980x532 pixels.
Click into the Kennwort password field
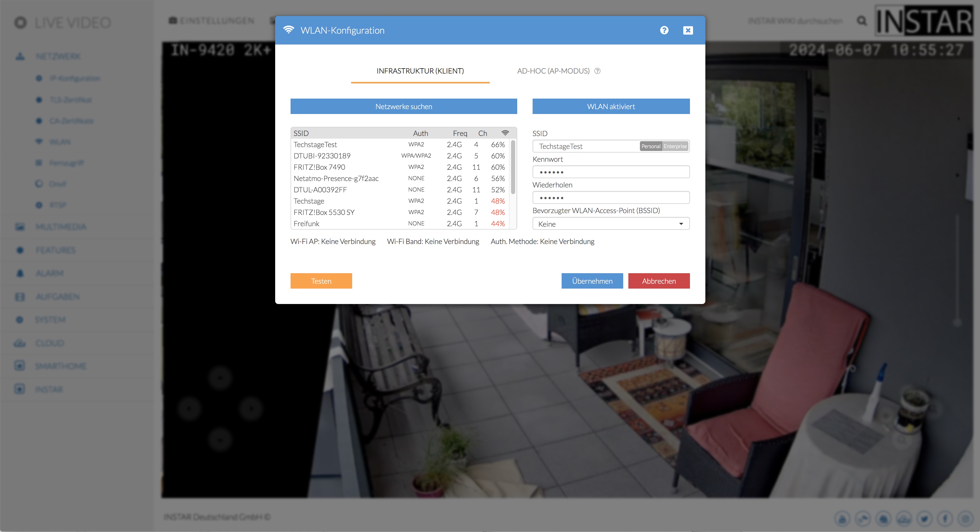coord(611,172)
